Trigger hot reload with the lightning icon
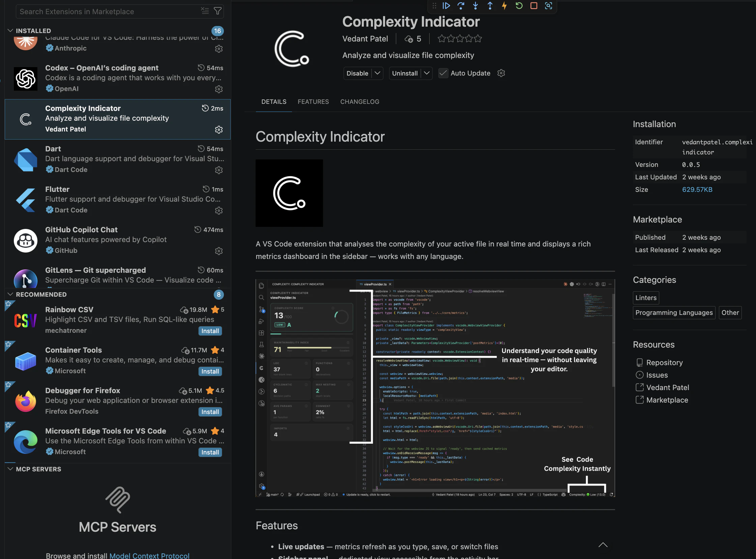 pos(504,6)
